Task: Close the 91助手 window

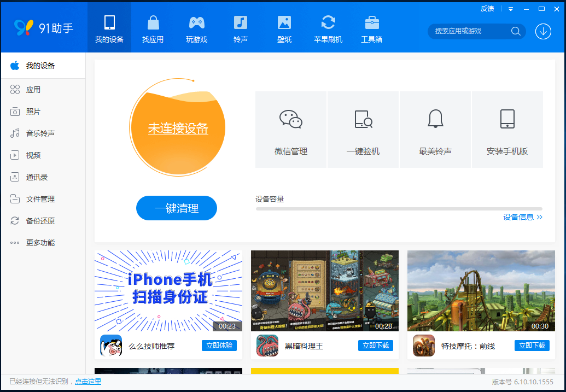Action: click(x=557, y=9)
